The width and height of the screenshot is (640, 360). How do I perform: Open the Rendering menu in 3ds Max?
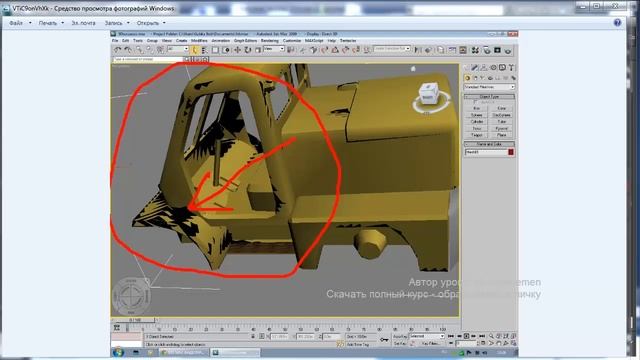(269, 41)
